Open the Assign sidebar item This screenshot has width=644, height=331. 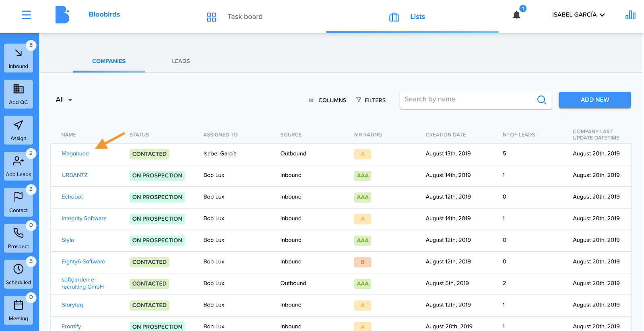(19, 130)
